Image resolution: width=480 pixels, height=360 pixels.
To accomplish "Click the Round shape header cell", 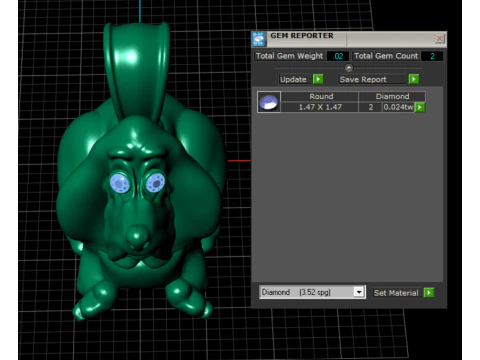I will [321, 96].
